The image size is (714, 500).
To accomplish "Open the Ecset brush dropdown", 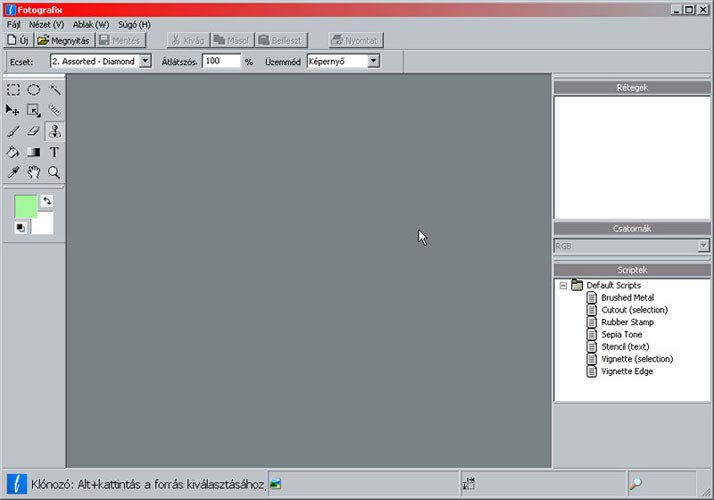I will click(x=145, y=61).
